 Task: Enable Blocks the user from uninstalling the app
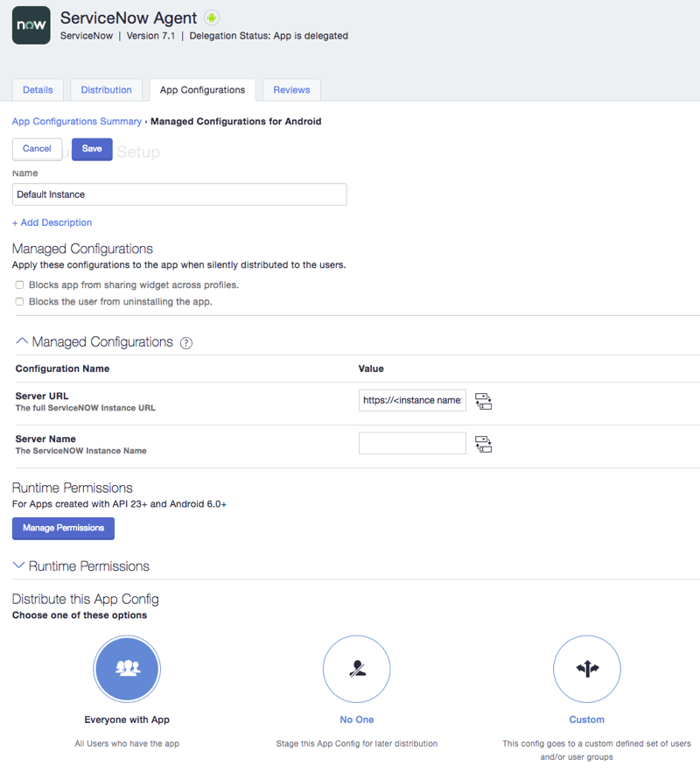19,301
